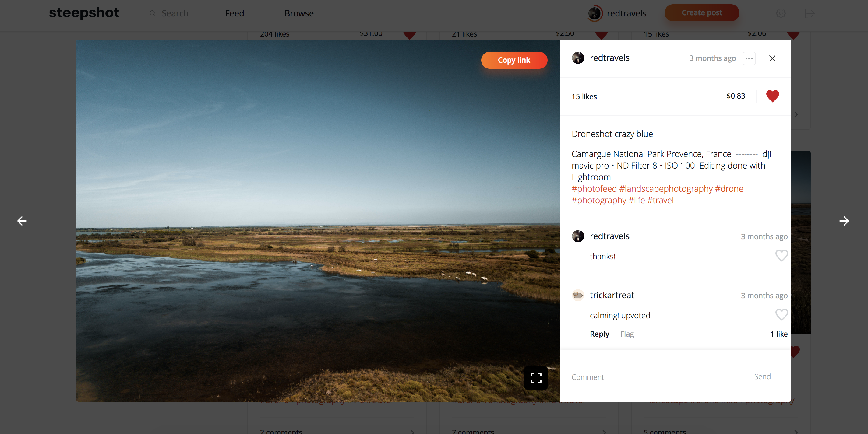Click the steepshot logo
Viewport: 868px width, 434px height.
[84, 13]
